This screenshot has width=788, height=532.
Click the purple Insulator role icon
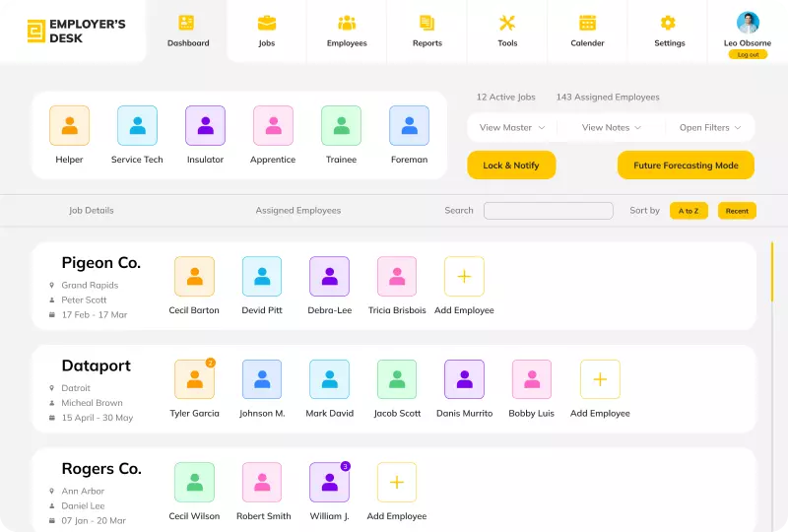(x=205, y=126)
